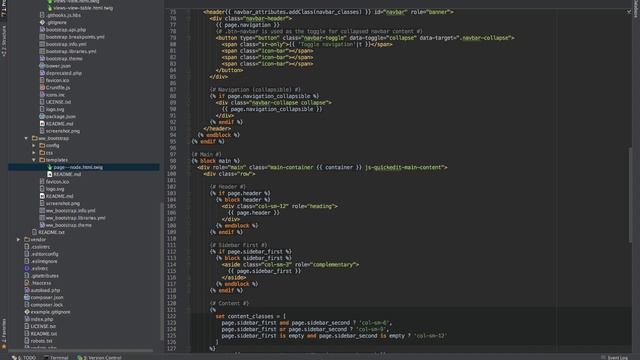Select bootstrap.info.yml in the project tree

66,44
